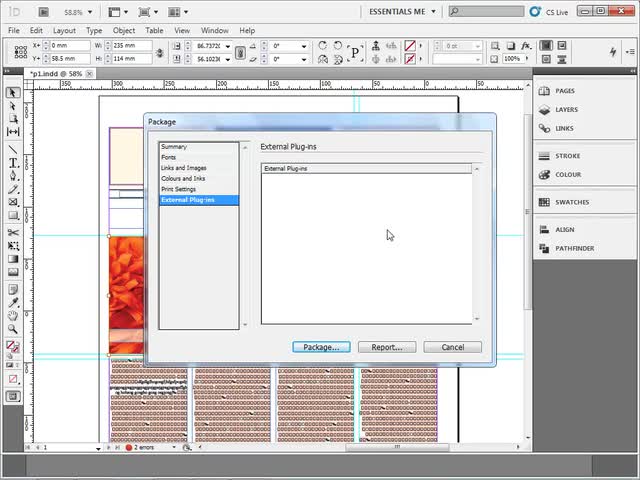Viewport: 640px width, 480px height.
Task: Select the Rectangle Frame tool
Action: coord(13,202)
